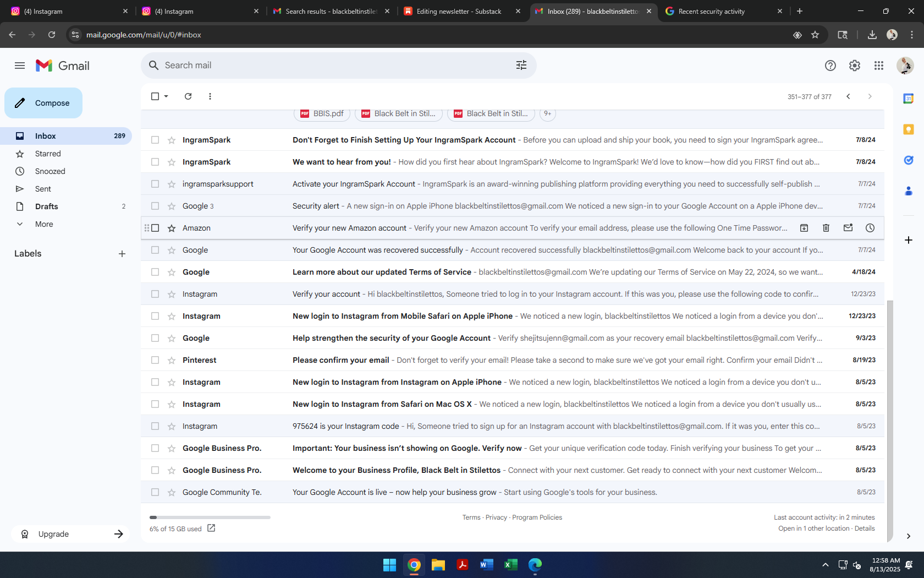Click the Upgrade storage button

pos(70,534)
